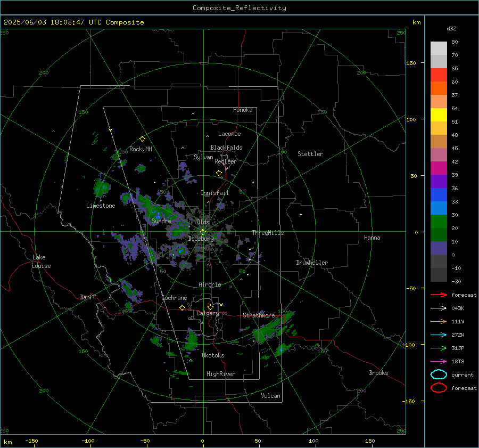Click the Ponoka label
This screenshot has height=448, width=479.
[243, 110]
